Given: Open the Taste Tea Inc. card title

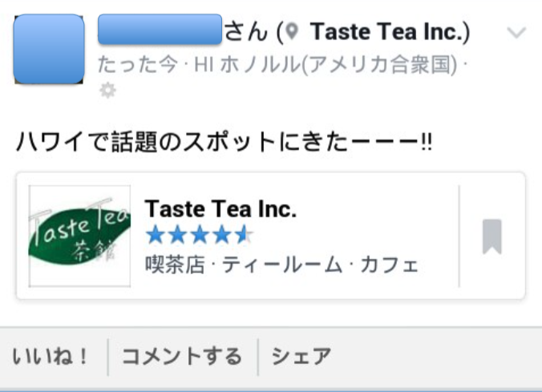Looking at the screenshot, I should coord(220,209).
